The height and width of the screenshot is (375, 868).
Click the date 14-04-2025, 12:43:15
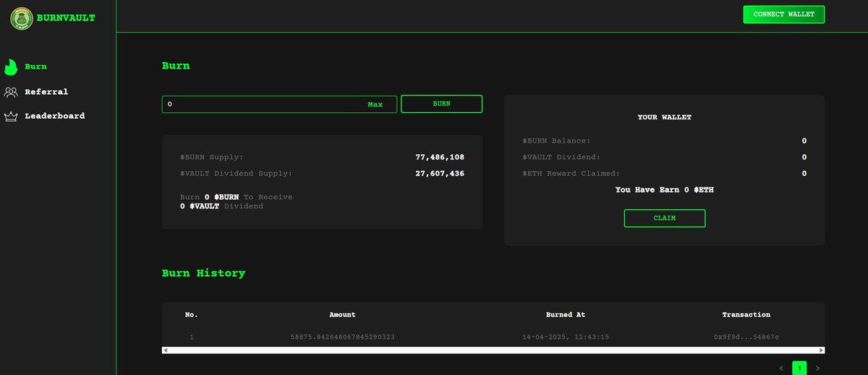566,337
